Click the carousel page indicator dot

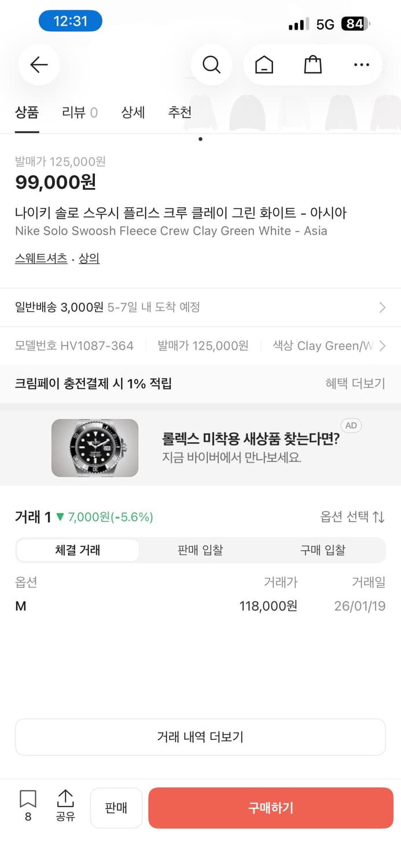[200, 139]
